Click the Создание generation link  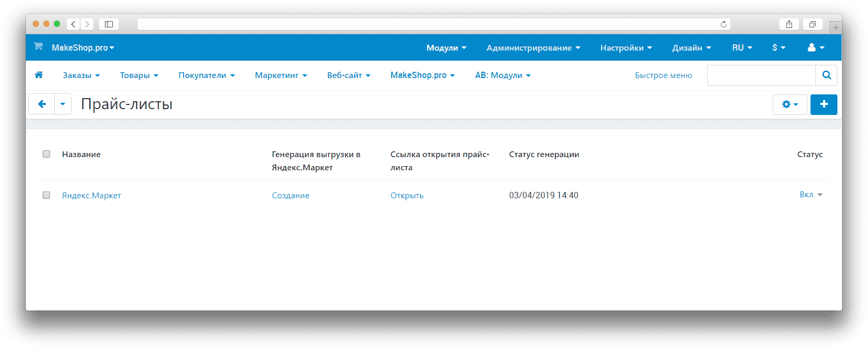coord(291,195)
